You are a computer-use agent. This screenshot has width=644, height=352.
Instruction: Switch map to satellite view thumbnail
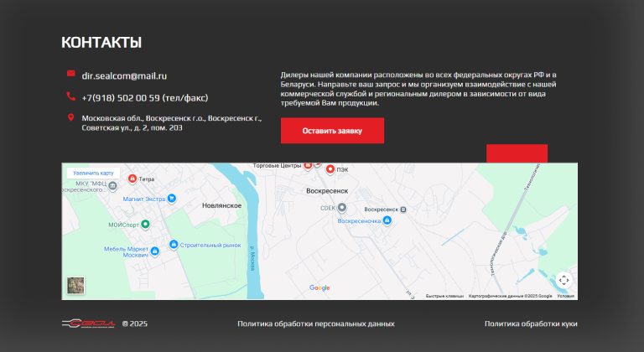click(75, 285)
